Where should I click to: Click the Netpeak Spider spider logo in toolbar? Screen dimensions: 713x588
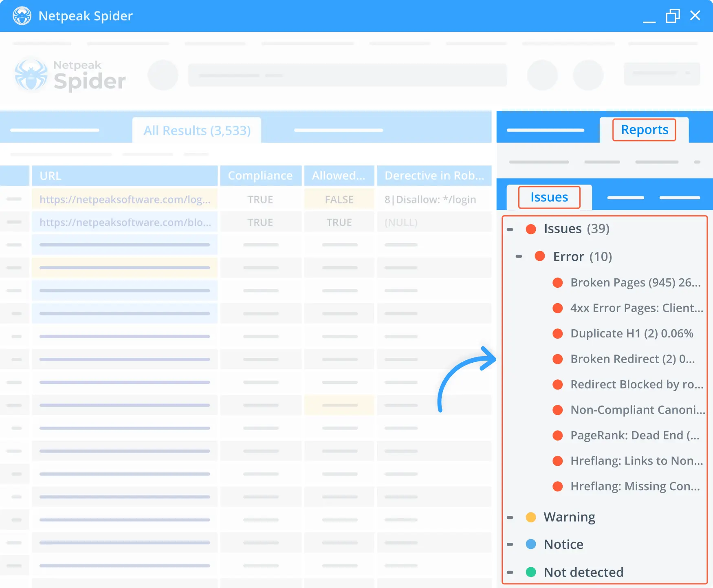(31, 75)
